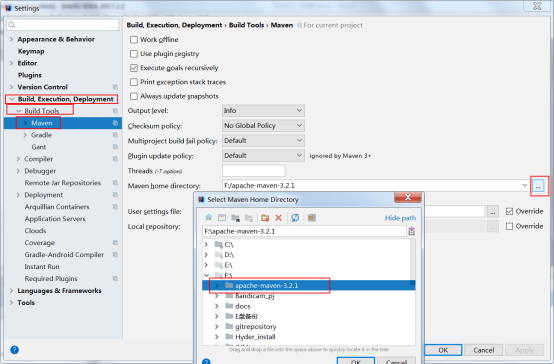Click the per-project icon beside Gradle-Android Compiler
The image size is (554, 364).
[115, 254]
